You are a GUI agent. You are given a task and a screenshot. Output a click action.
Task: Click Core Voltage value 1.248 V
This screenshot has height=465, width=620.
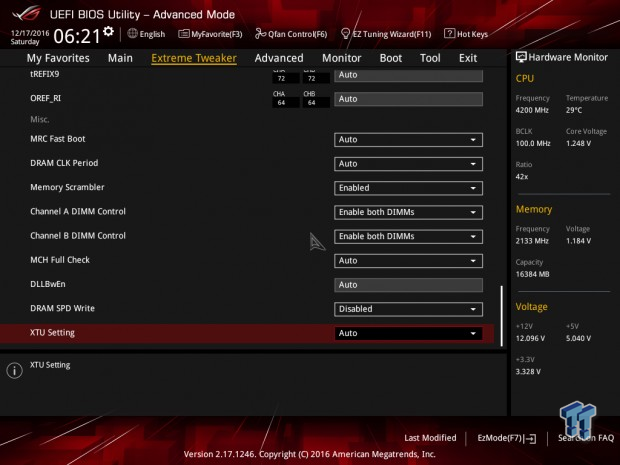[578, 144]
